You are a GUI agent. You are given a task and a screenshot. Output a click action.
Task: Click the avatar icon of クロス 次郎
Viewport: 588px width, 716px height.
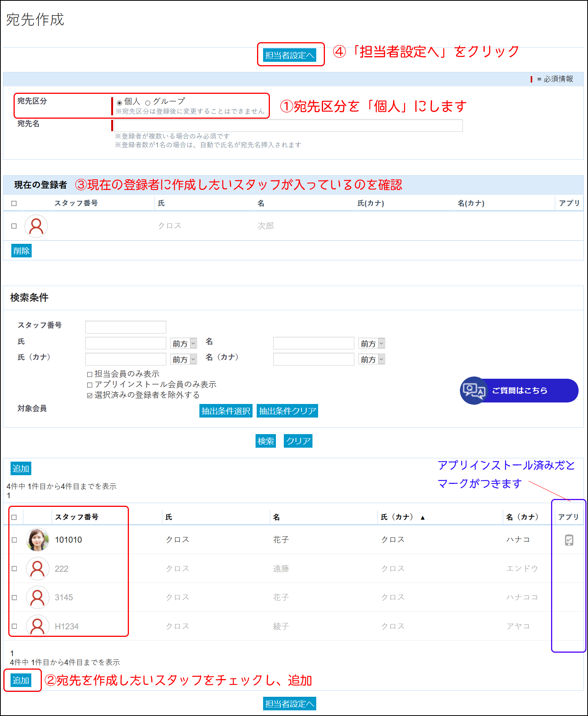(36, 226)
